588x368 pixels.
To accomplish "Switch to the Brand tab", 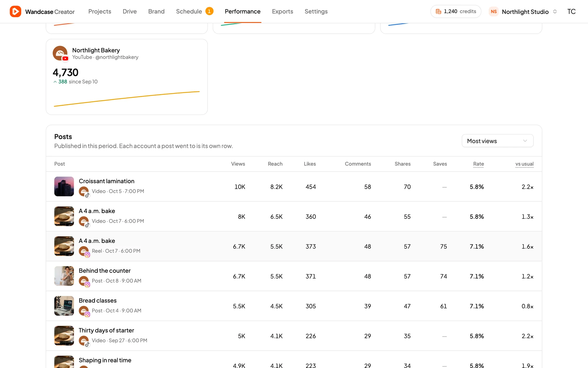I will [156, 11].
